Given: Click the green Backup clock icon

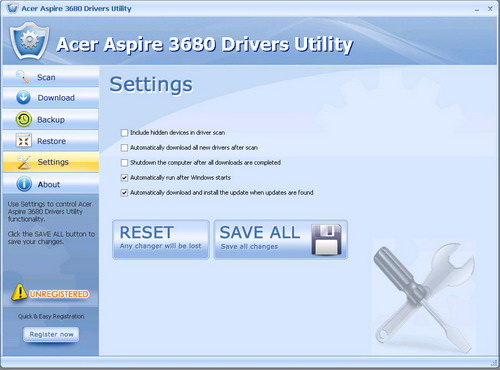Looking at the screenshot, I should click(24, 119).
